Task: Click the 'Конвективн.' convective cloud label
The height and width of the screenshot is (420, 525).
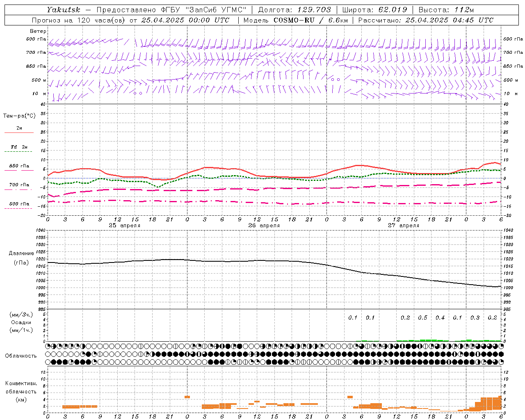Action: coord(21,383)
